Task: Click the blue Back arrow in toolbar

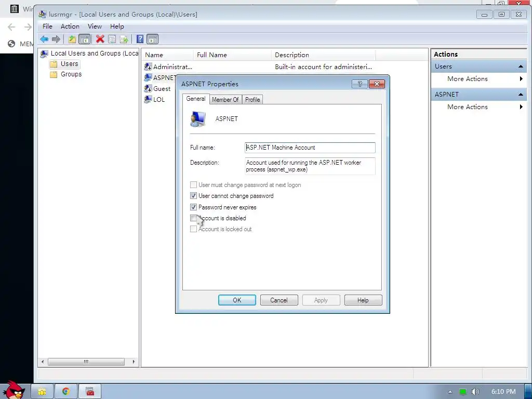Action: (44, 39)
